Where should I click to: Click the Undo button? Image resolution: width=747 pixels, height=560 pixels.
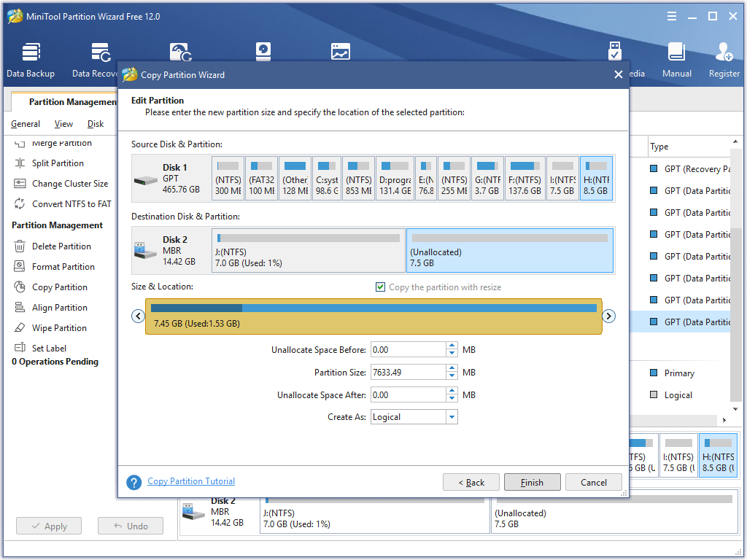[131, 526]
